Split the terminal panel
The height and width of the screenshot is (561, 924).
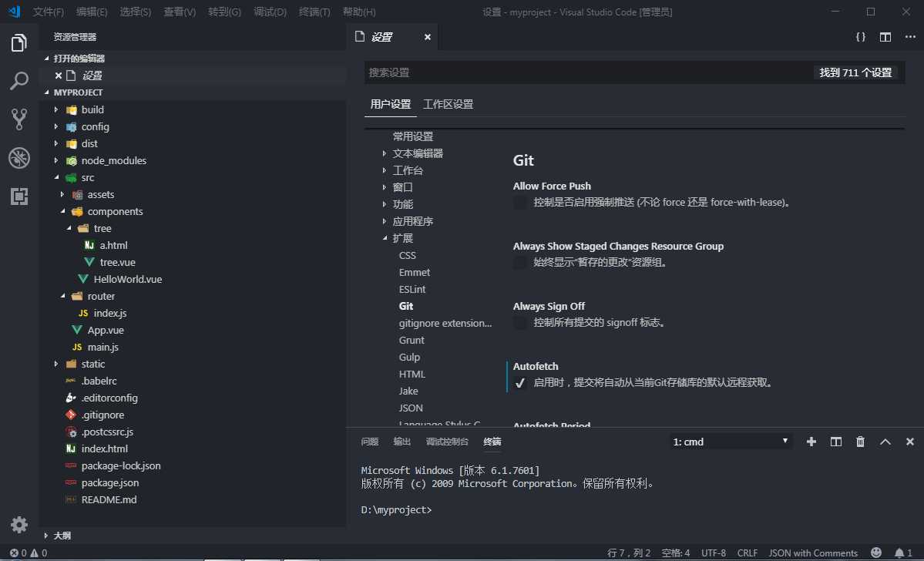pos(835,442)
